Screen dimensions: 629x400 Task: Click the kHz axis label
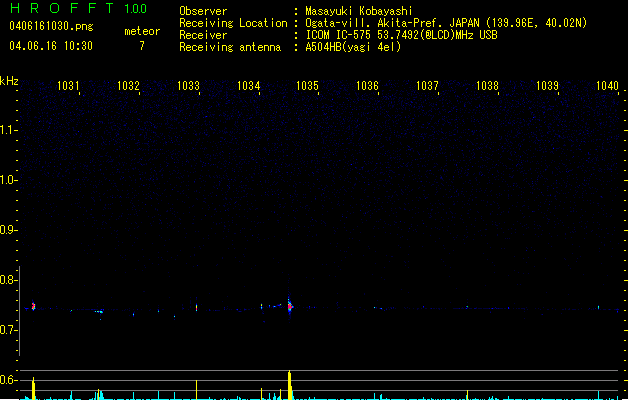[x=9, y=81]
